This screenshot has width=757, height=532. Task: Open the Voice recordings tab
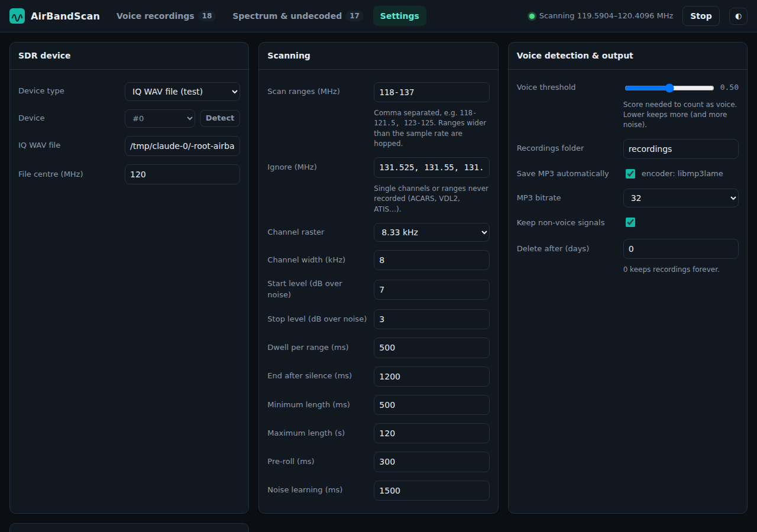pos(165,16)
